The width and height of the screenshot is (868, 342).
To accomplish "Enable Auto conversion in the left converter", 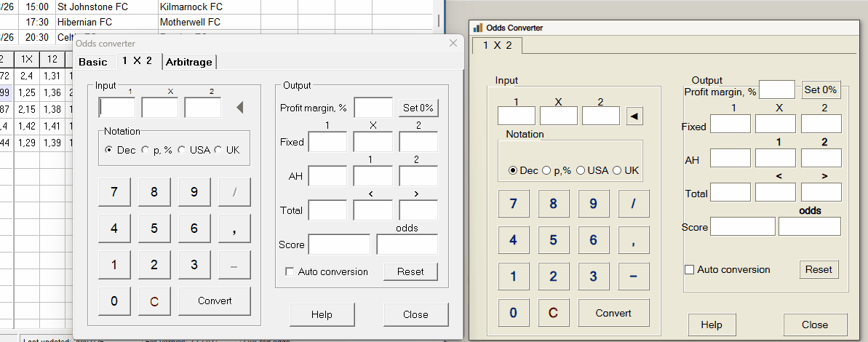I will point(327,271).
